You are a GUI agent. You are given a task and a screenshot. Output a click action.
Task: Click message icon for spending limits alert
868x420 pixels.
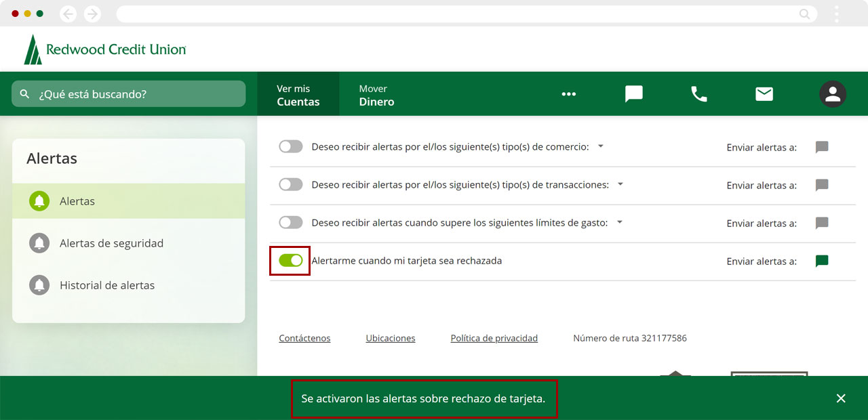point(822,223)
